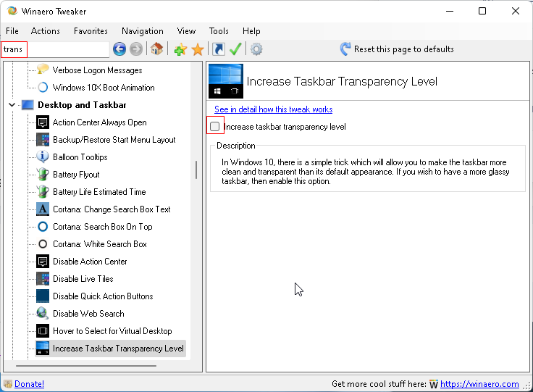The width and height of the screenshot is (533, 392).
Task: Open the View menu
Action: pyautogui.click(x=186, y=31)
